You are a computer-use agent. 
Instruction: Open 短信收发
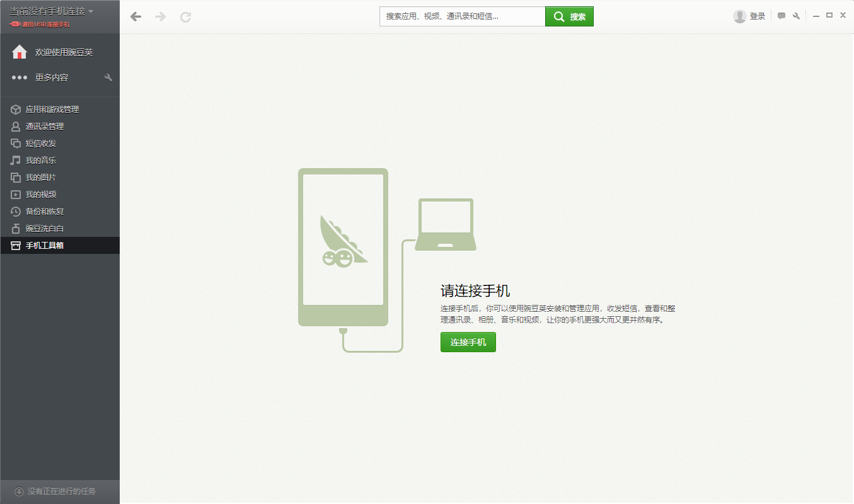click(41, 144)
